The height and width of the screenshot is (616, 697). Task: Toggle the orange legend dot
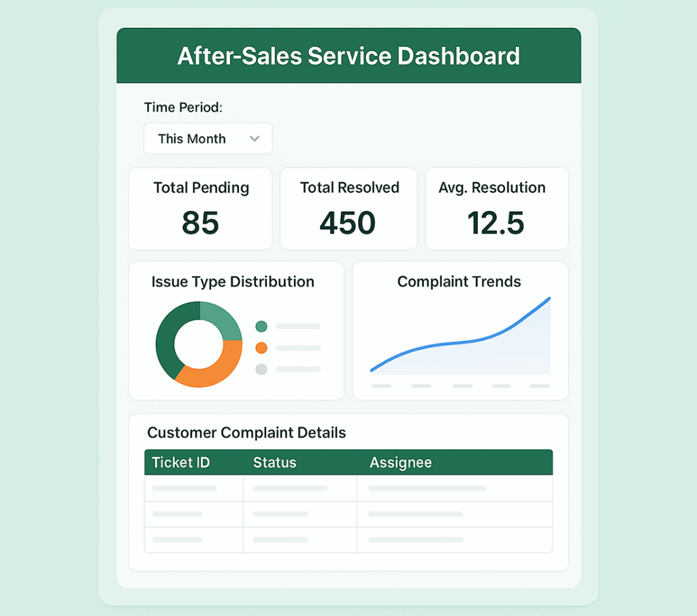[261, 348]
